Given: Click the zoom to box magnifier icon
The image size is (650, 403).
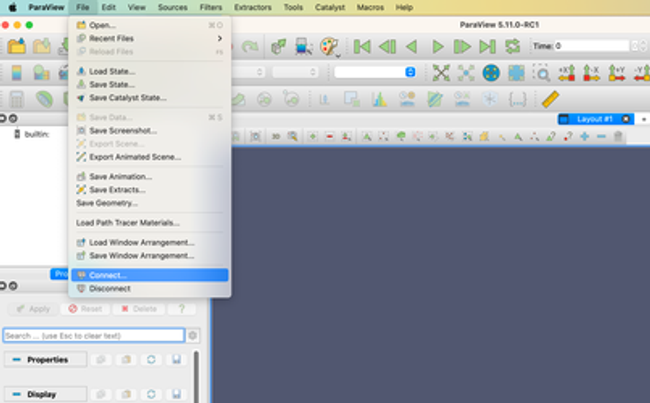Looking at the screenshot, I should point(542,73).
